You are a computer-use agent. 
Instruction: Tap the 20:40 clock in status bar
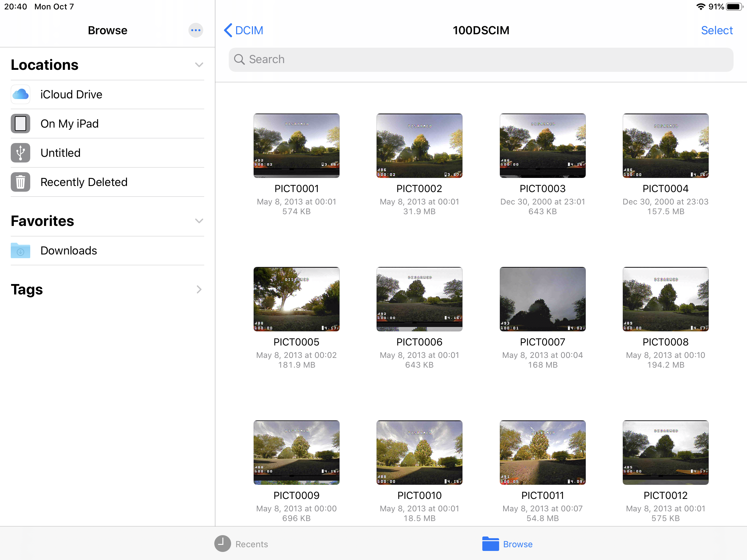[x=15, y=7]
